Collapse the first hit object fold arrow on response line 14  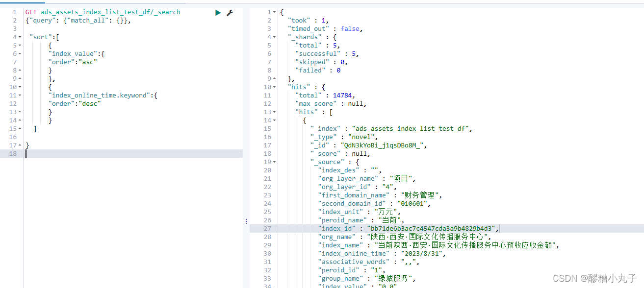coord(275,120)
